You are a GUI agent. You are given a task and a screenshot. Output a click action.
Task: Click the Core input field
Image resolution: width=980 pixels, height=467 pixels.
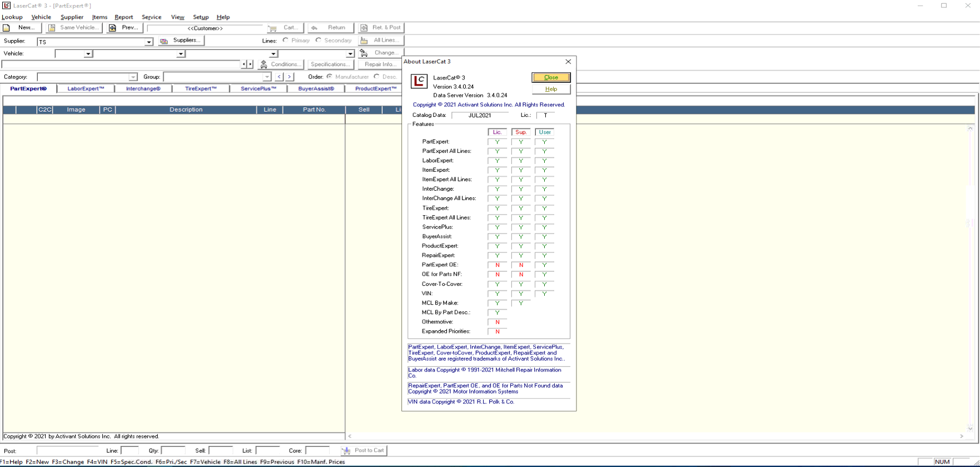point(317,451)
